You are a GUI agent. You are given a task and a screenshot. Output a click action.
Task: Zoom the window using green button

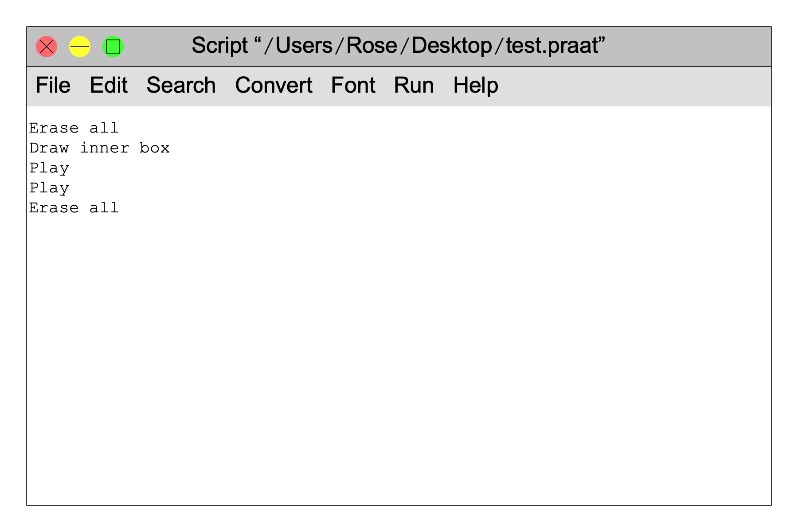pyautogui.click(x=113, y=47)
